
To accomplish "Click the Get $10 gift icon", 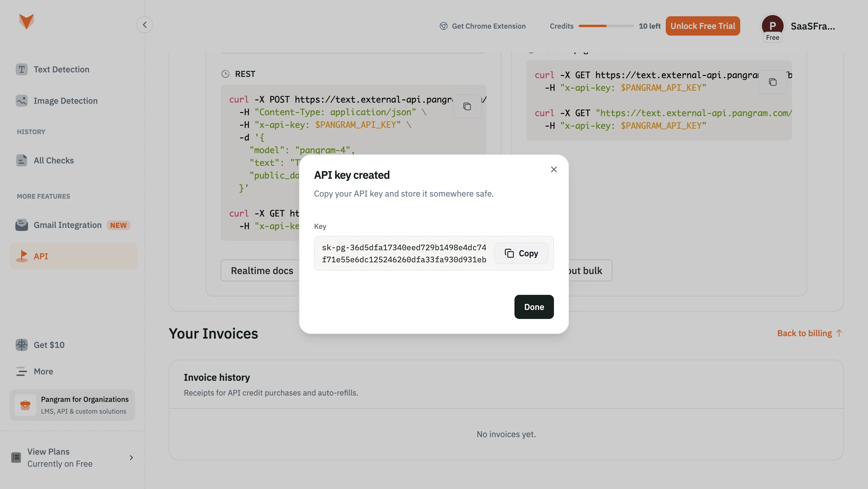I will coord(22,345).
